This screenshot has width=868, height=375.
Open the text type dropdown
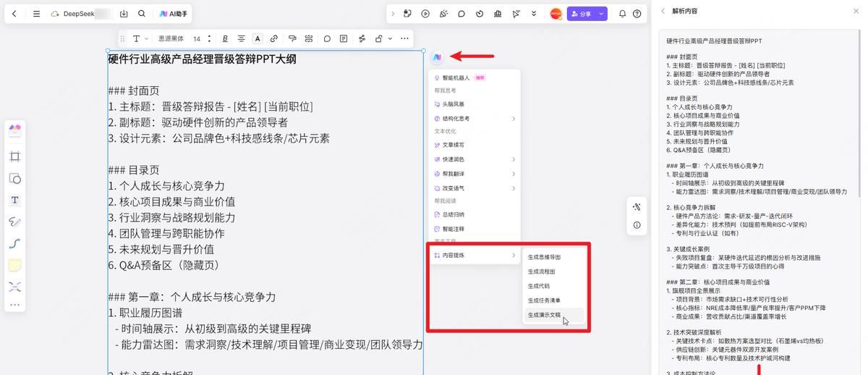pos(140,38)
